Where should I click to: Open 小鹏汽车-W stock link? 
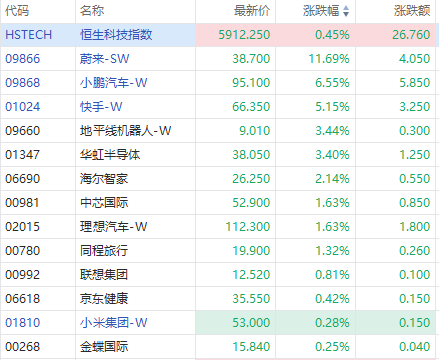coord(113,83)
